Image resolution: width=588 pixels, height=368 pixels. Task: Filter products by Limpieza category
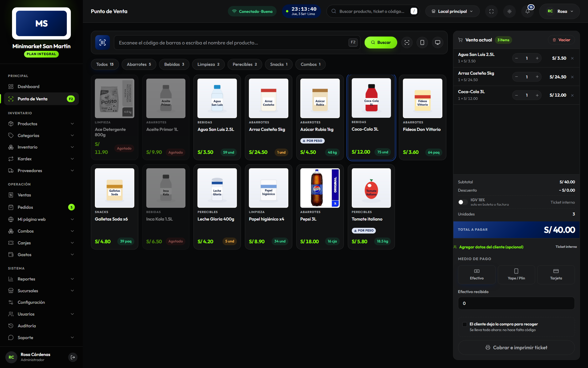[208, 64]
